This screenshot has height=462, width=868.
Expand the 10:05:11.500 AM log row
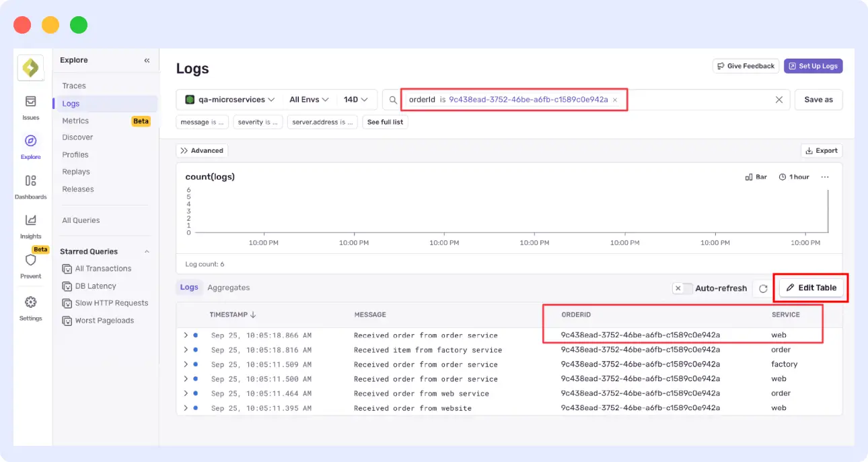[186, 378]
